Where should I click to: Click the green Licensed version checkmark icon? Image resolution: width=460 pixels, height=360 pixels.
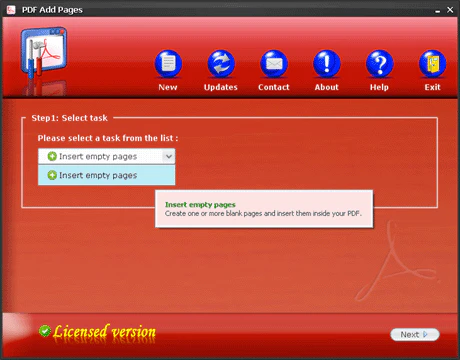pyautogui.click(x=45, y=331)
